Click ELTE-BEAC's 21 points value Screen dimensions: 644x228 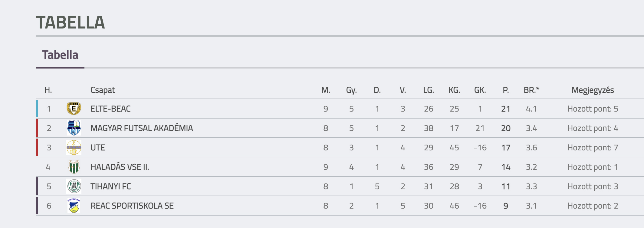tap(506, 109)
